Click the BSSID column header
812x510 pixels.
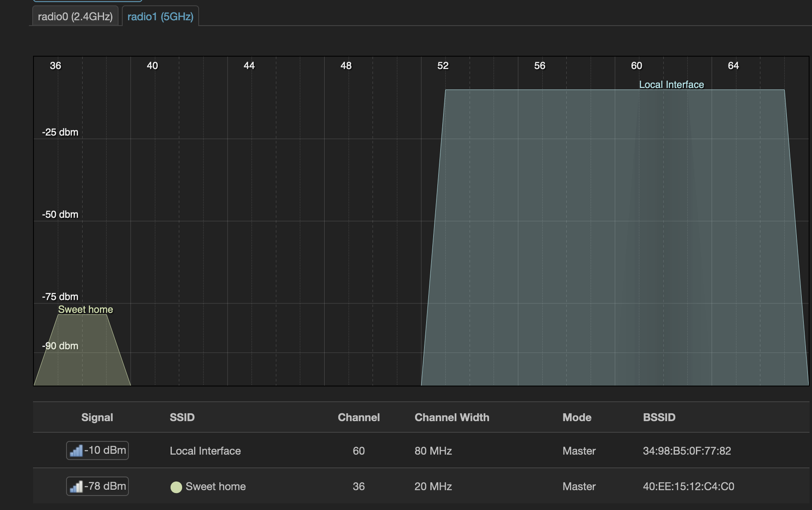pos(659,417)
